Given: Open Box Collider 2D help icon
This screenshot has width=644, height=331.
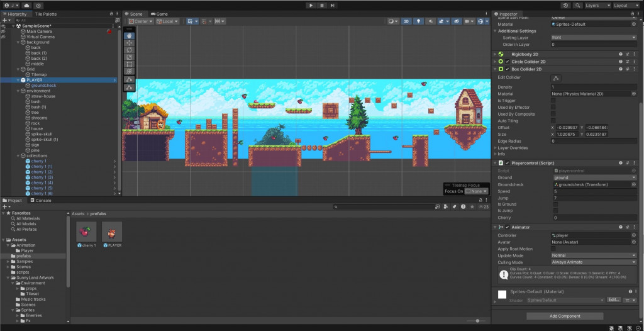Looking at the screenshot, I should [x=621, y=69].
